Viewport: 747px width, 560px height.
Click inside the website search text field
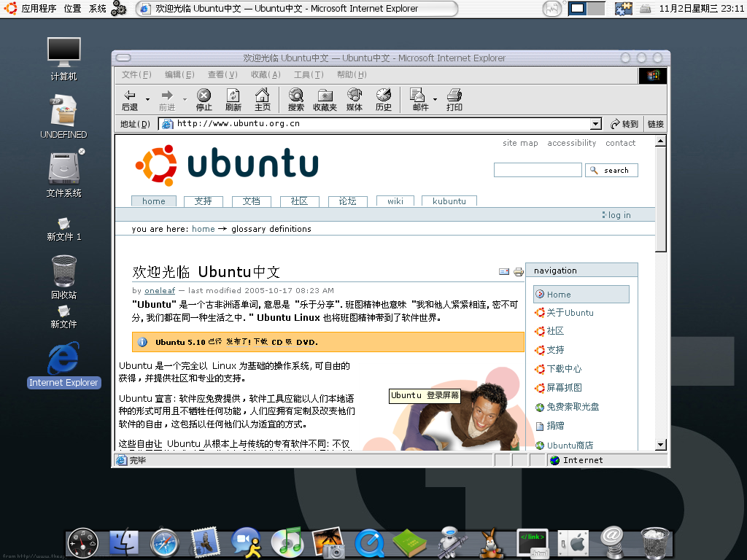[538, 170]
